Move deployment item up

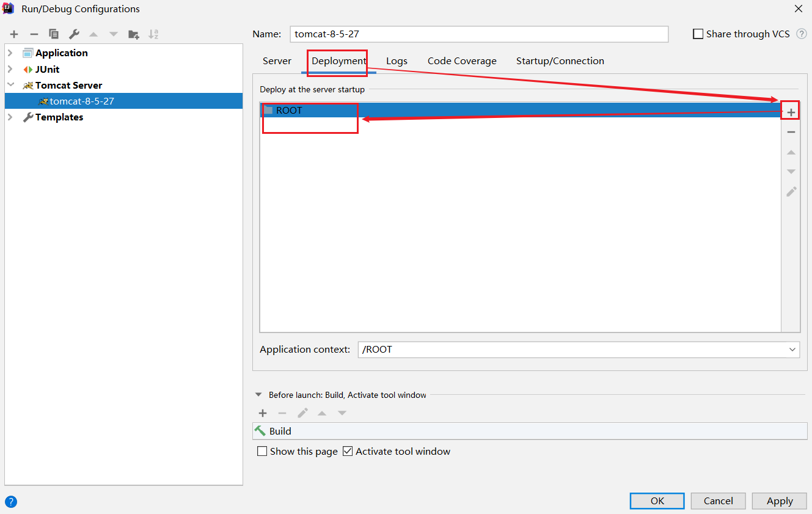pos(791,152)
